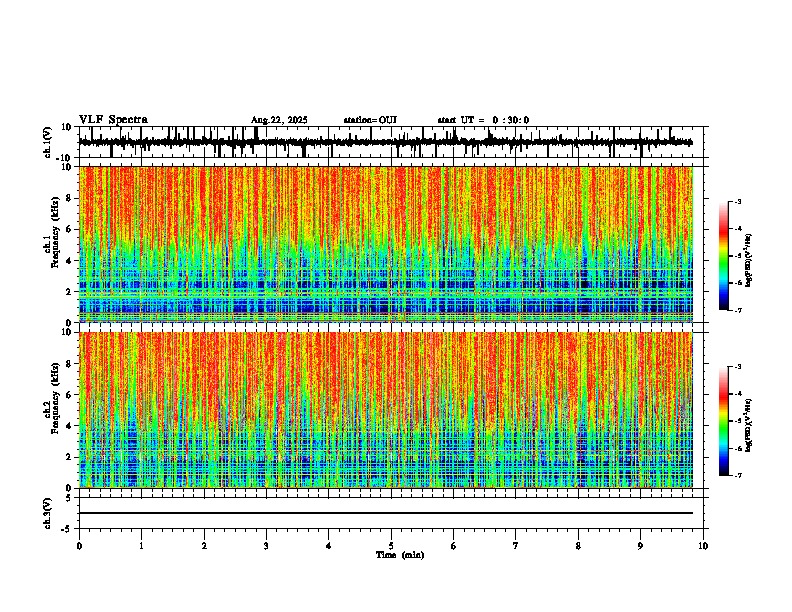Click the "-7" label on ch.1 colorbar

[737, 310]
